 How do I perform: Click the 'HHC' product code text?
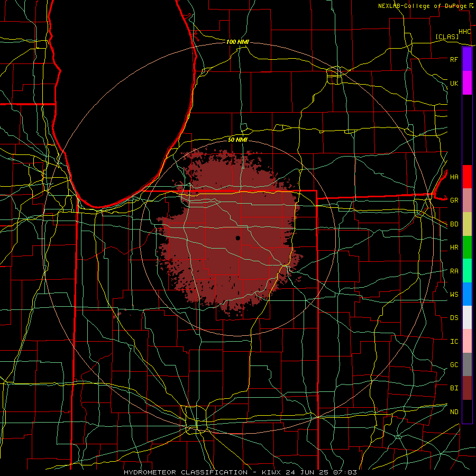(x=464, y=32)
